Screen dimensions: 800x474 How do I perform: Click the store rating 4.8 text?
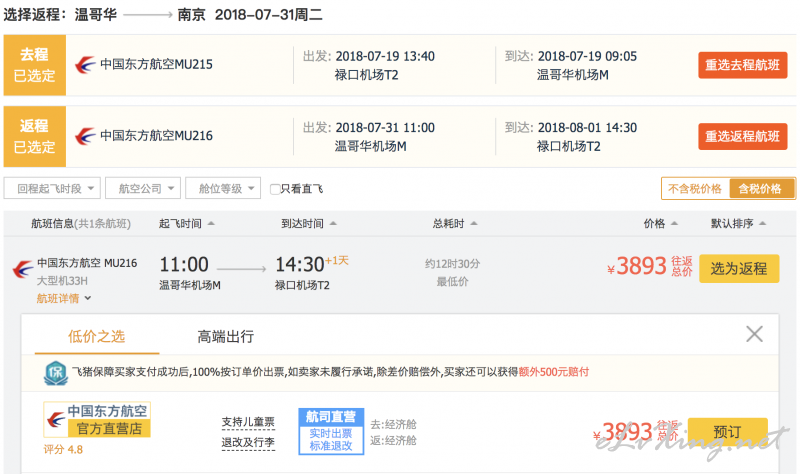click(63, 450)
